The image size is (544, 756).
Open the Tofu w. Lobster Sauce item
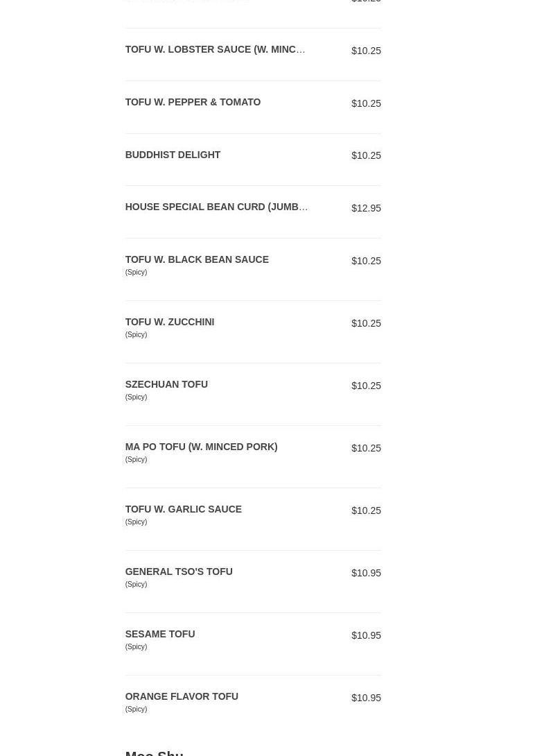tap(215, 50)
